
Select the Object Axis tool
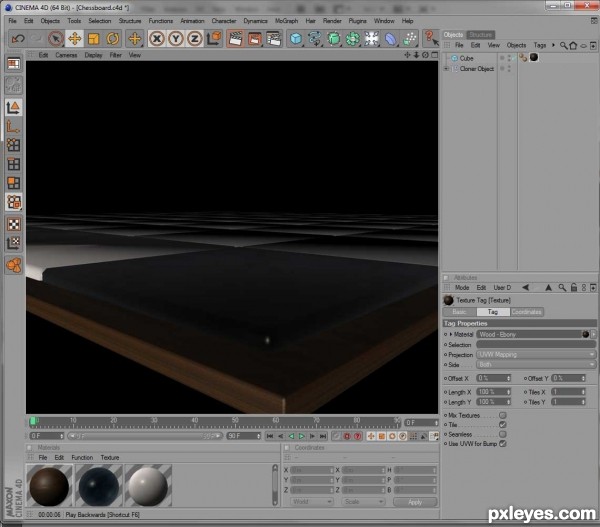(x=14, y=127)
